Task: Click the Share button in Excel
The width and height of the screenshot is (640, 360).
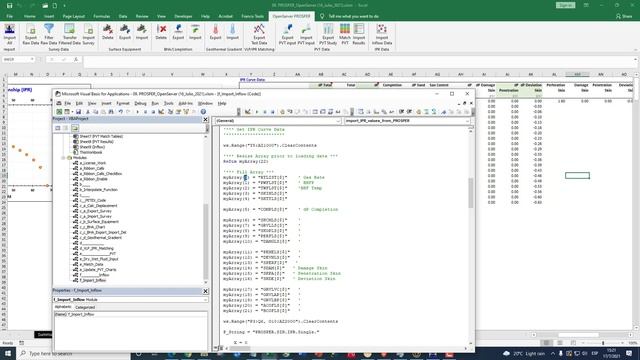Action: click(624, 16)
